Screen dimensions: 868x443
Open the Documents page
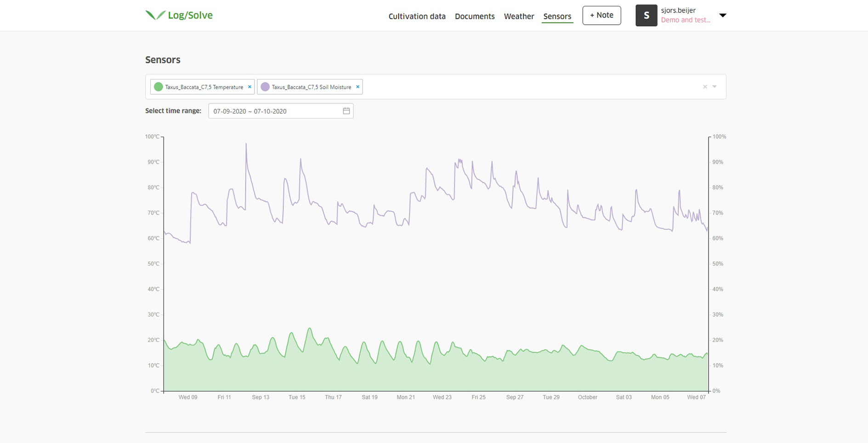point(474,16)
